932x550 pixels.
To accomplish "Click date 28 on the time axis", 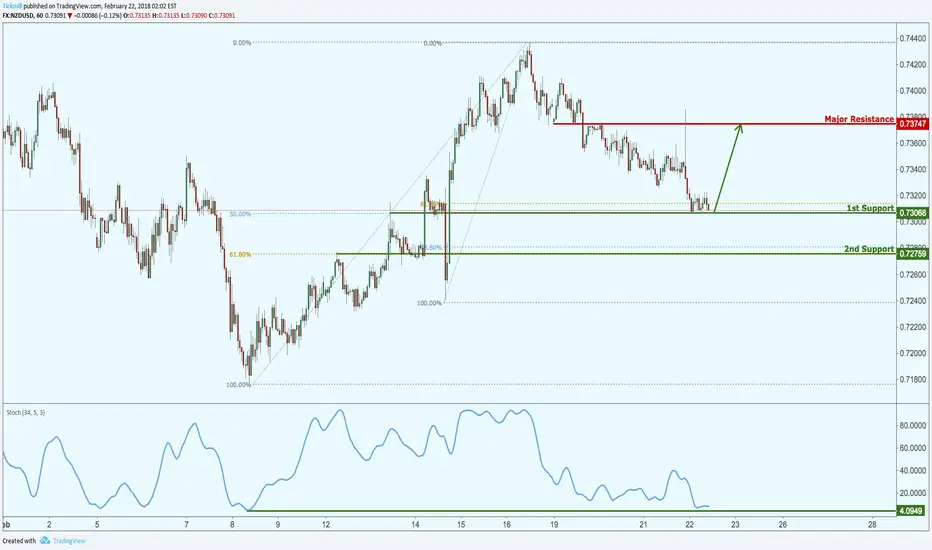I will 872,525.
